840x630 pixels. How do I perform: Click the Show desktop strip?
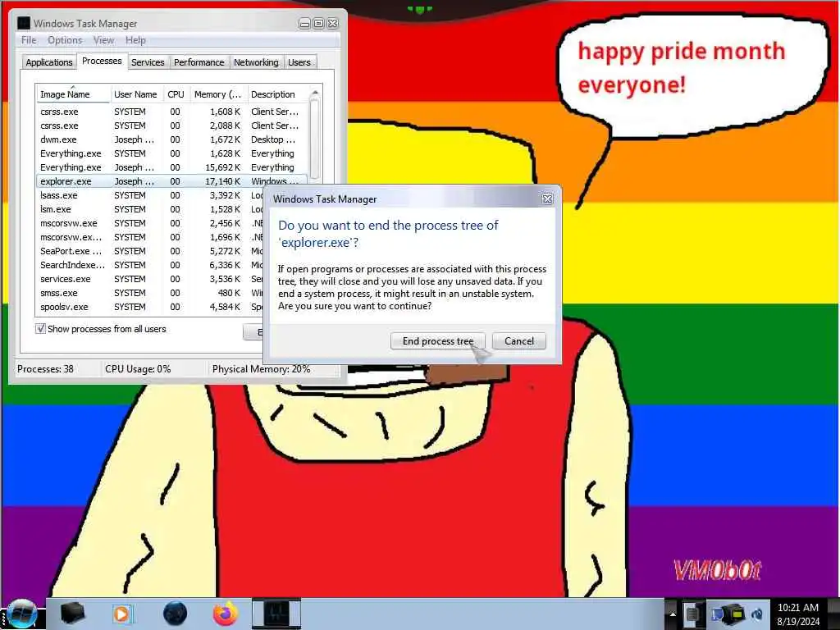(x=833, y=614)
